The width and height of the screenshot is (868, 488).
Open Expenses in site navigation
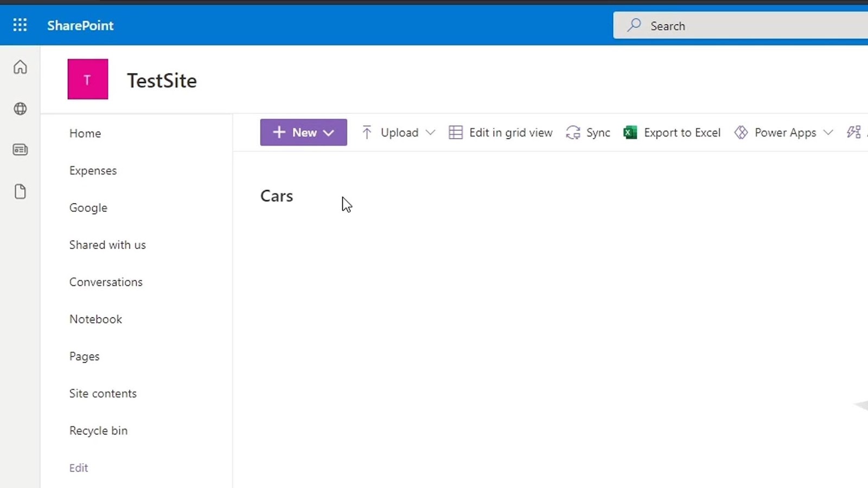tap(93, 171)
